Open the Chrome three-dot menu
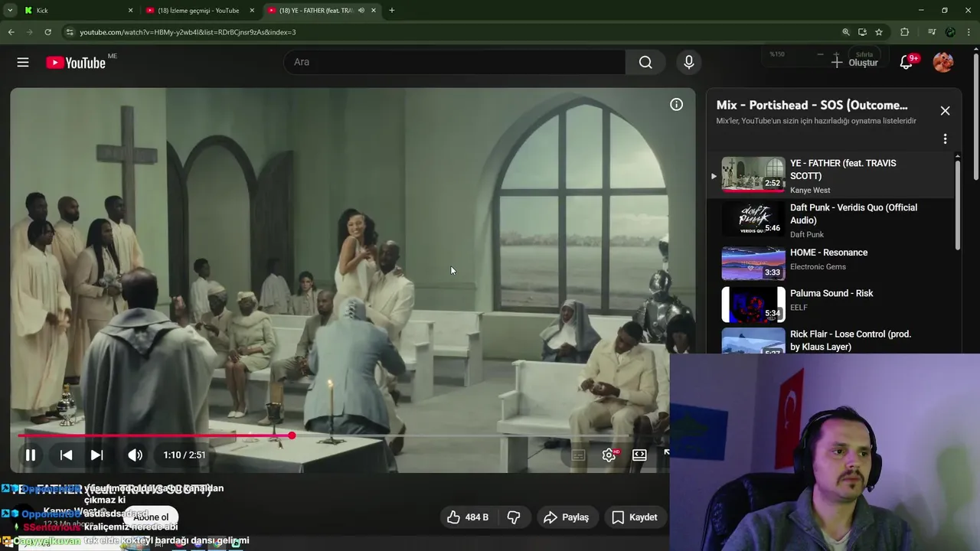 [969, 32]
